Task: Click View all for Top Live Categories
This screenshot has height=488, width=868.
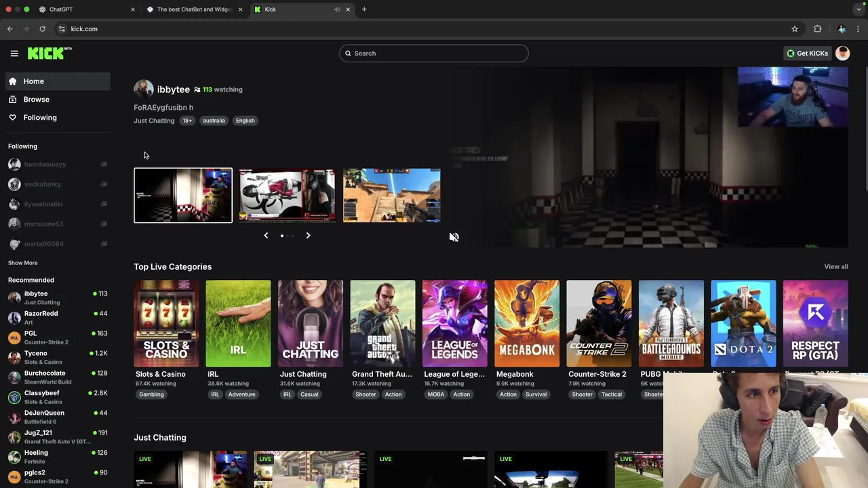Action: click(835, 267)
